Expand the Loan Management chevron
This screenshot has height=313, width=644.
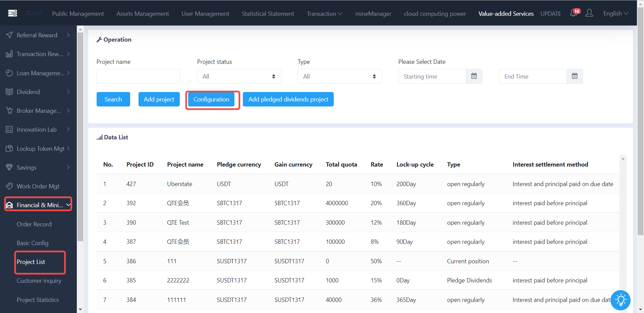click(68, 73)
